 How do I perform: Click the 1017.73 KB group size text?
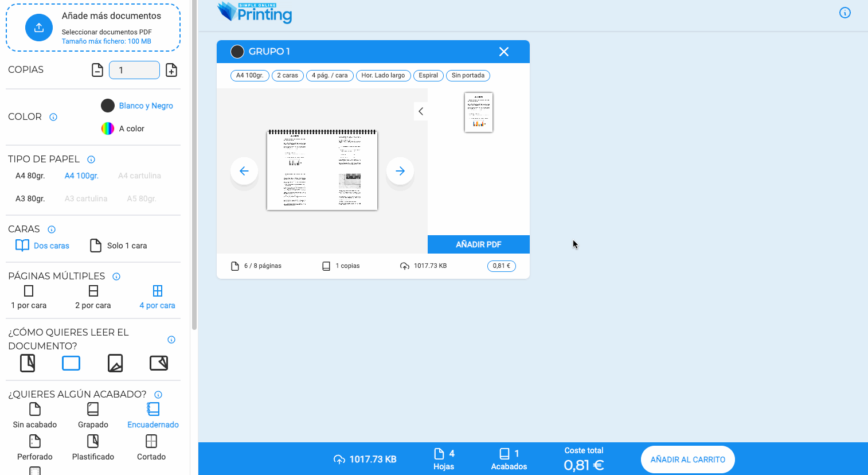tap(430, 266)
